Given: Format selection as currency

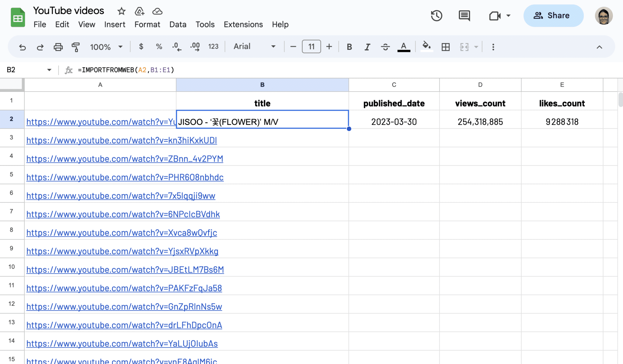Looking at the screenshot, I should pos(141,47).
